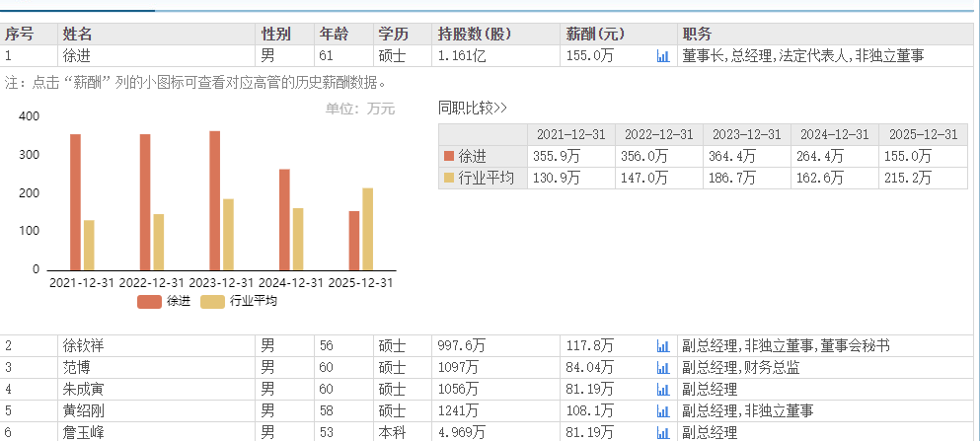Image resolution: width=980 pixels, height=441 pixels.
Task: Click the position 副总经理,非独立董事,董事会秘书
Action: coord(787,345)
